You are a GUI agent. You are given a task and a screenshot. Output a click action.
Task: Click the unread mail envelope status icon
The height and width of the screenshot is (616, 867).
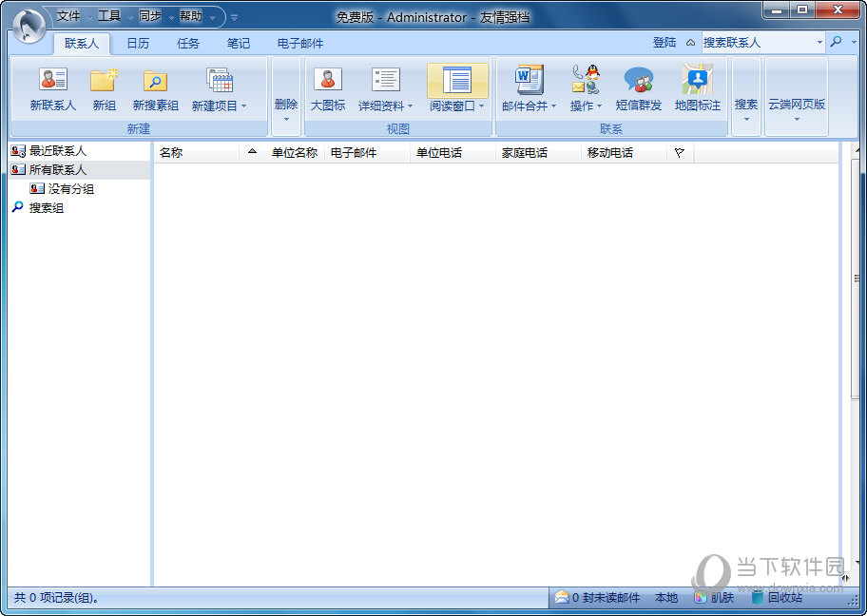(562, 597)
